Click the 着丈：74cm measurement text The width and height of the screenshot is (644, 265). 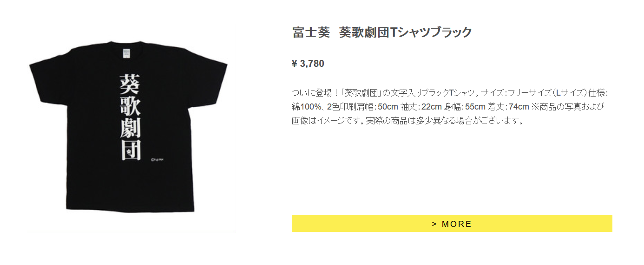tap(507, 107)
